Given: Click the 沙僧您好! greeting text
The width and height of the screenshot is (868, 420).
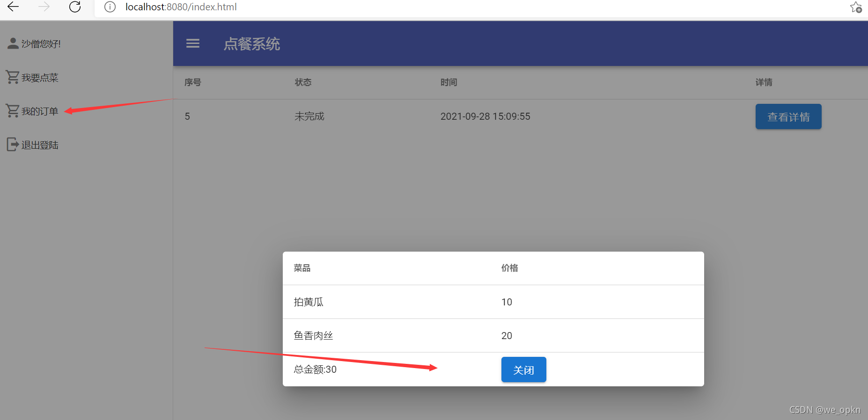Looking at the screenshot, I should tap(41, 44).
